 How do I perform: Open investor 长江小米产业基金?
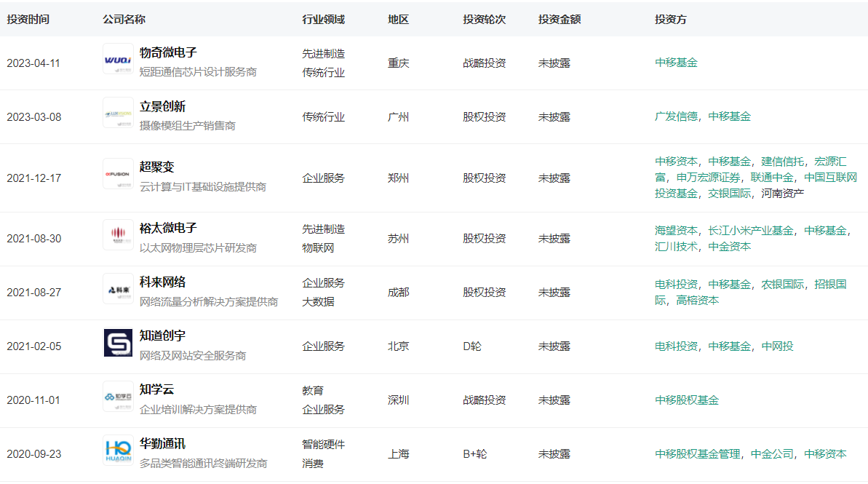click(751, 231)
